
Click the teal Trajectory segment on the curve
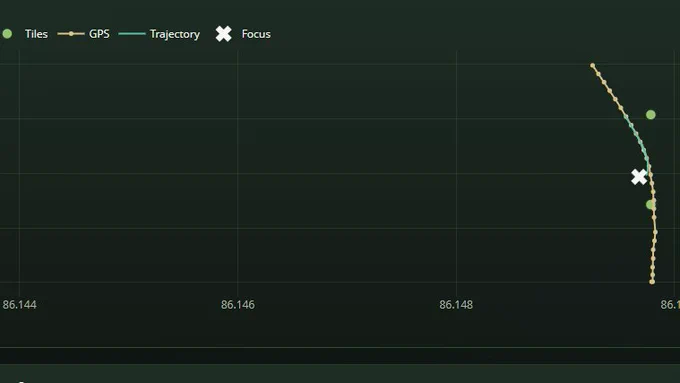point(637,135)
